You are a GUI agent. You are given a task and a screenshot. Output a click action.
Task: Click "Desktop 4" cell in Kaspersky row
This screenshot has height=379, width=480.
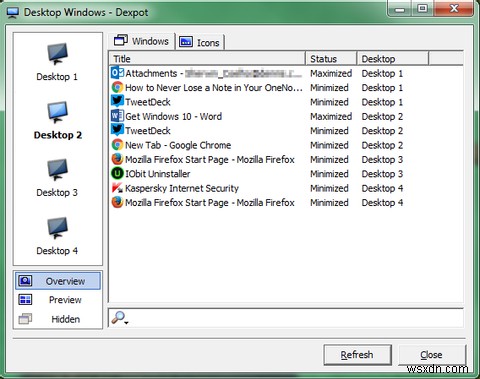click(x=382, y=188)
